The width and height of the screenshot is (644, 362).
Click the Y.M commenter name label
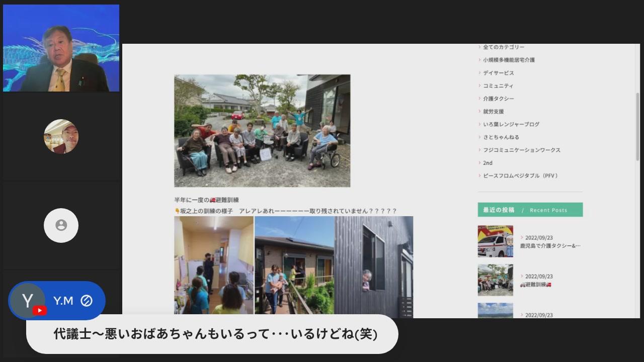click(63, 301)
